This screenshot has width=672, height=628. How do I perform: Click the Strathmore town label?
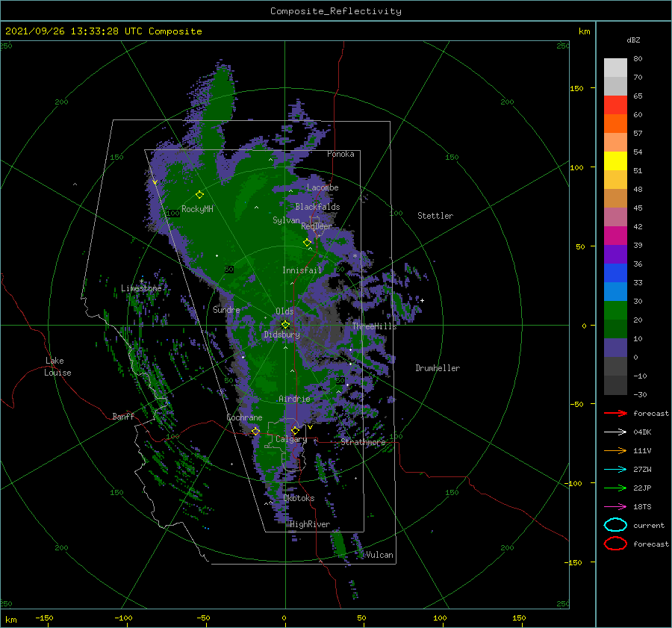pos(363,442)
